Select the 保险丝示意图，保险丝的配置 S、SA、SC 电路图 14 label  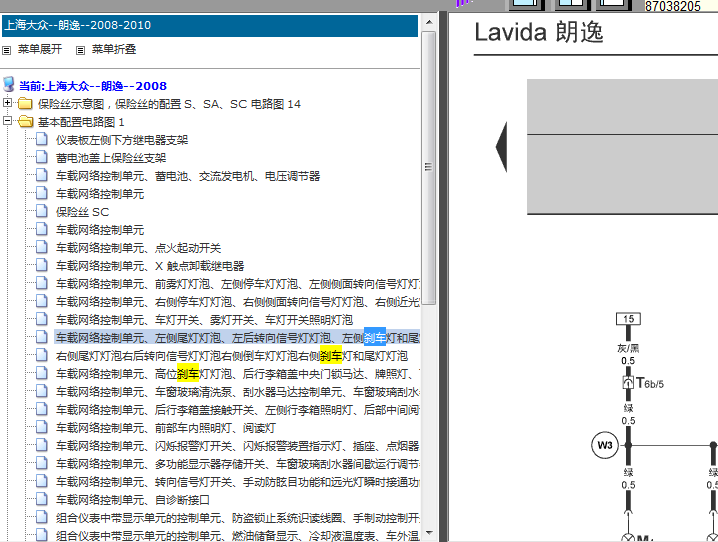click(x=169, y=104)
